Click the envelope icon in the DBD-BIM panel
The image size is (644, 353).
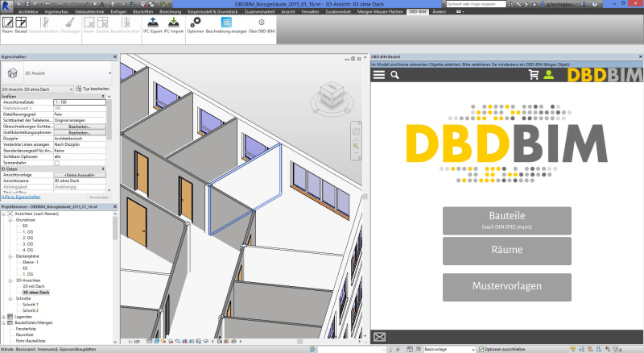(379, 337)
